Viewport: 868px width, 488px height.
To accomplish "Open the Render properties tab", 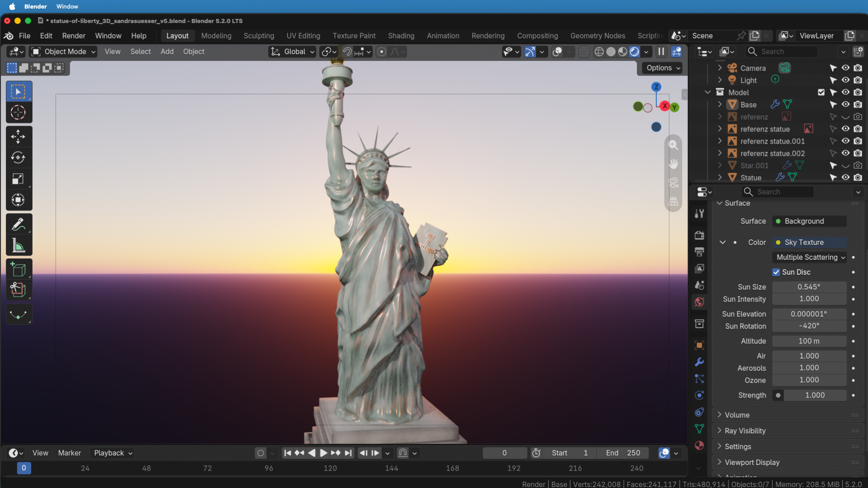I will [x=699, y=235].
